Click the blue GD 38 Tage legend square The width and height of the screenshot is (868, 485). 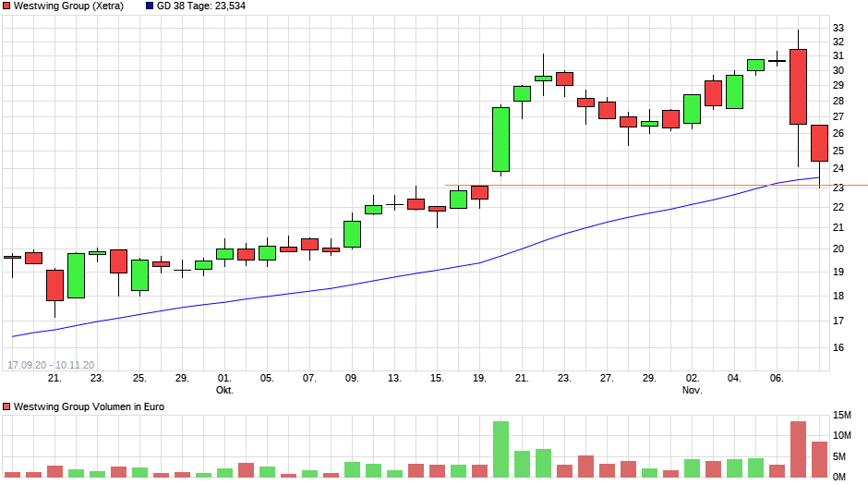[x=150, y=6]
